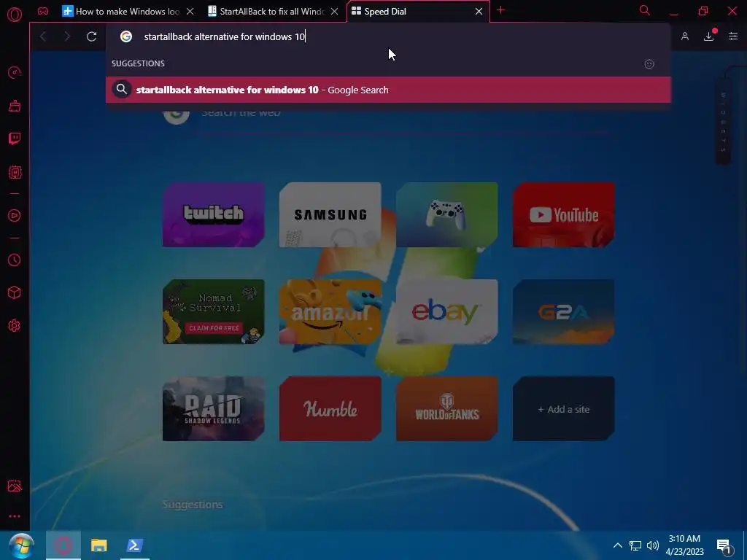Open a new tab with plus button
747x560 pixels.
(500, 10)
